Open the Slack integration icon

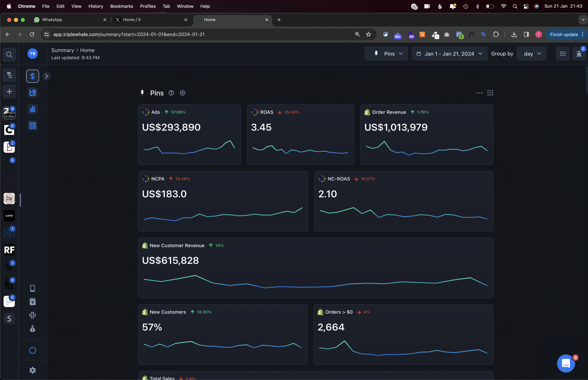32,315
